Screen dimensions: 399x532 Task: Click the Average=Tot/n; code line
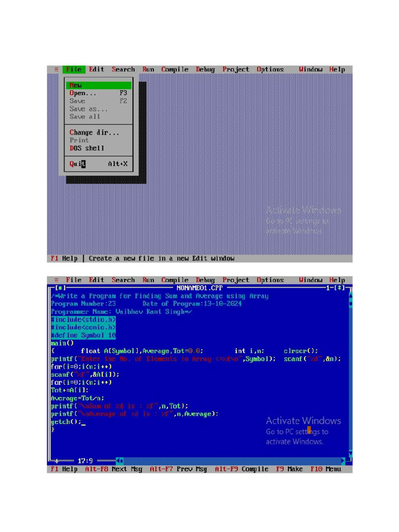[77, 398]
